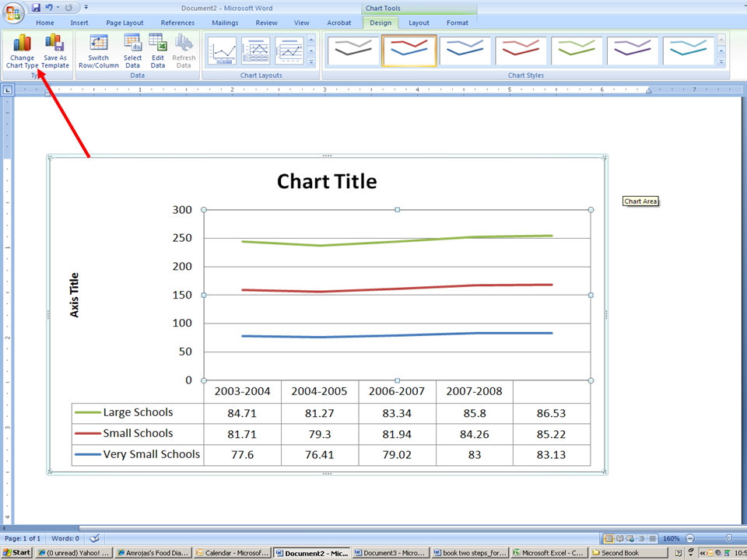747x560 pixels.
Task: Apply the green chart style
Action: click(x=577, y=50)
